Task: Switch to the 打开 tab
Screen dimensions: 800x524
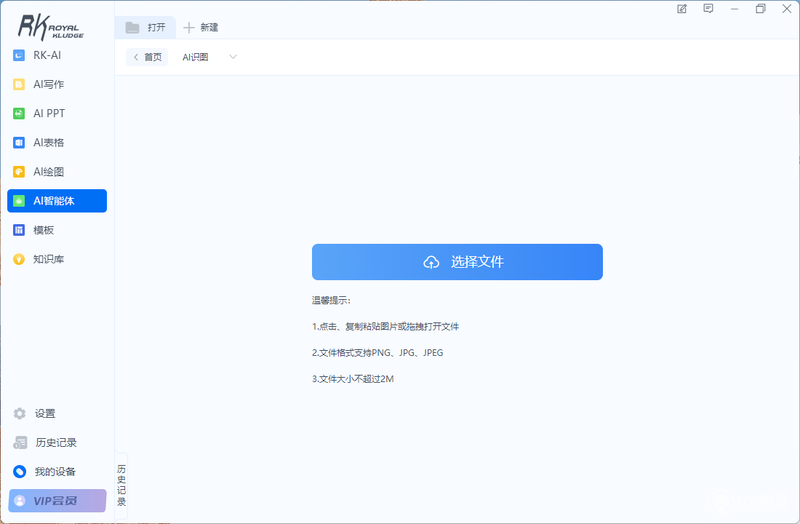Action: pyautogui.click(x=145, y=28)
